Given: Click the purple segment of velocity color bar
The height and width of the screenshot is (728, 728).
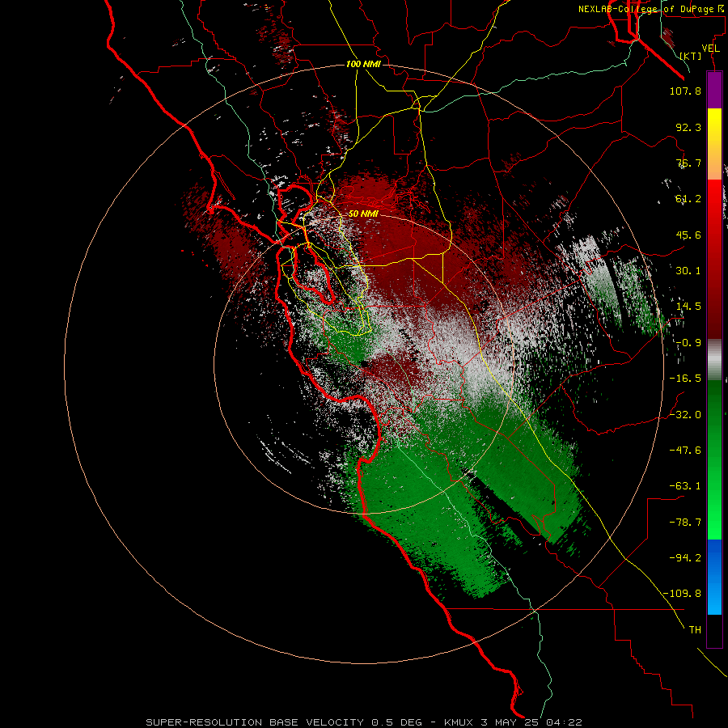Looking at the screenshot, I should tap(714, 90).
